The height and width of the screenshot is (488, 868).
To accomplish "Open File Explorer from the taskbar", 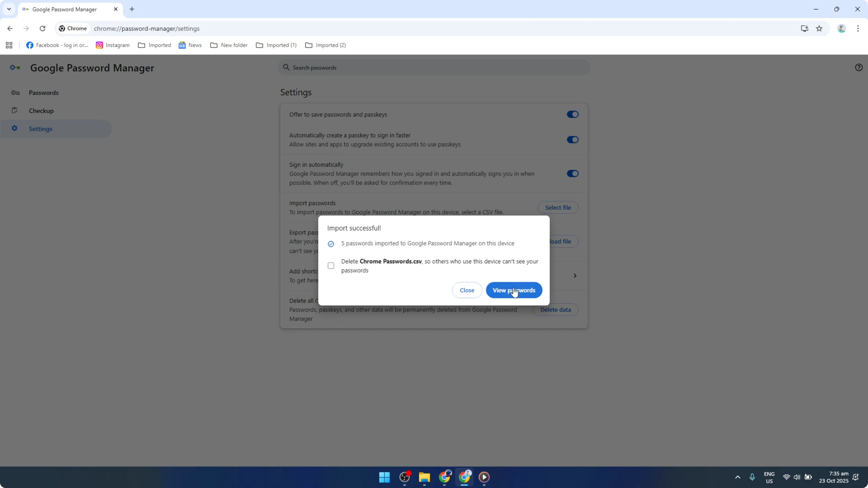I will point(424,477).
